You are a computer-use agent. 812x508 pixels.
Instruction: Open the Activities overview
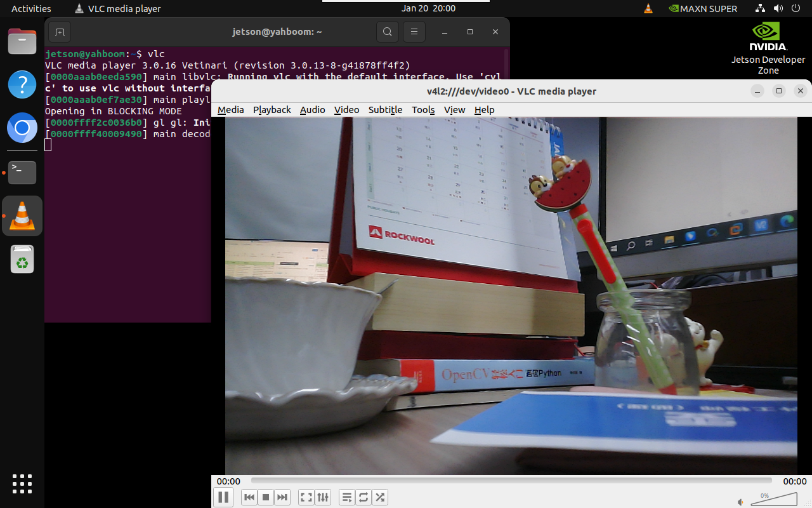pyautogui.click(x=31, y=9)
